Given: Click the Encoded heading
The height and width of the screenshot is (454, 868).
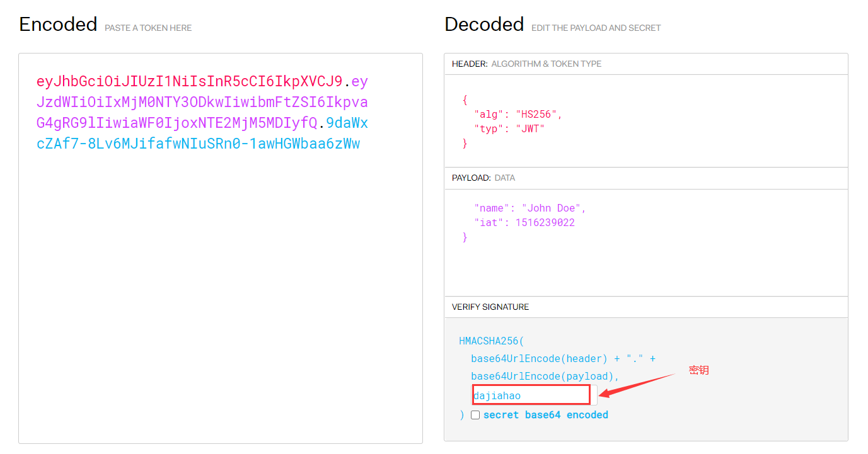Looking at the screenshot, I should tap(58, 25).
